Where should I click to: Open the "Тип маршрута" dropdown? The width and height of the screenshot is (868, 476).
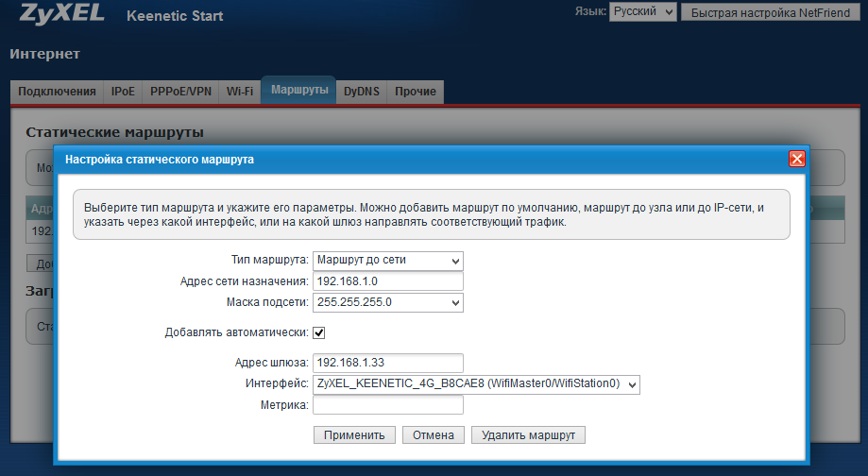click(x=387, y=260)
